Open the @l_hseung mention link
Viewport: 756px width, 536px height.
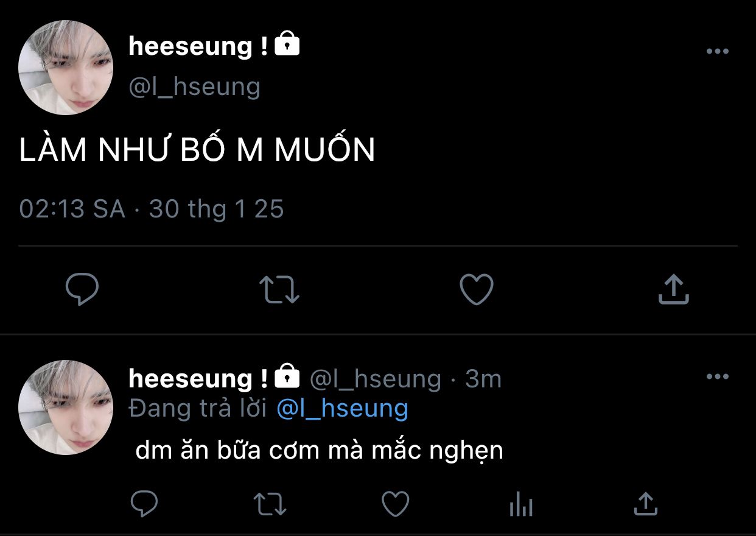pyautogui.click(x=342, y=408)
